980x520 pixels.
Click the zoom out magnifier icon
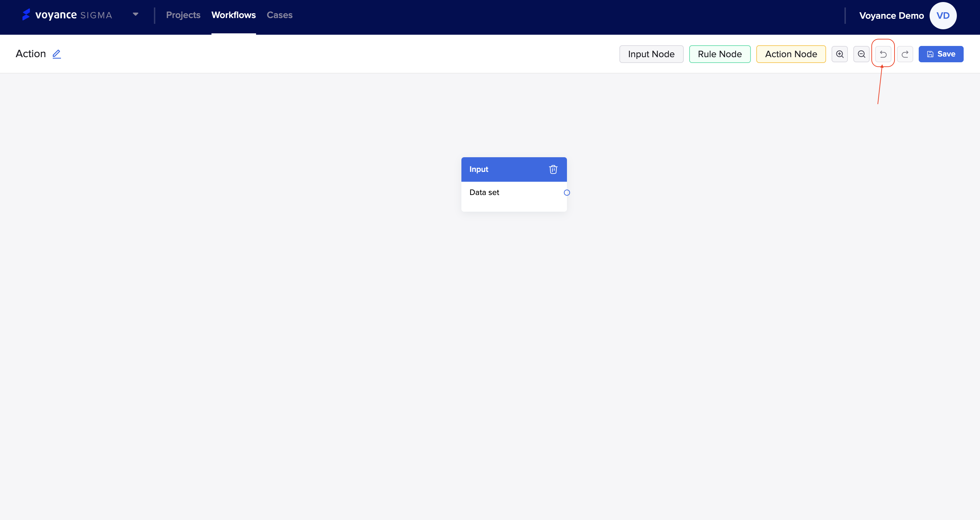point(861,54)
